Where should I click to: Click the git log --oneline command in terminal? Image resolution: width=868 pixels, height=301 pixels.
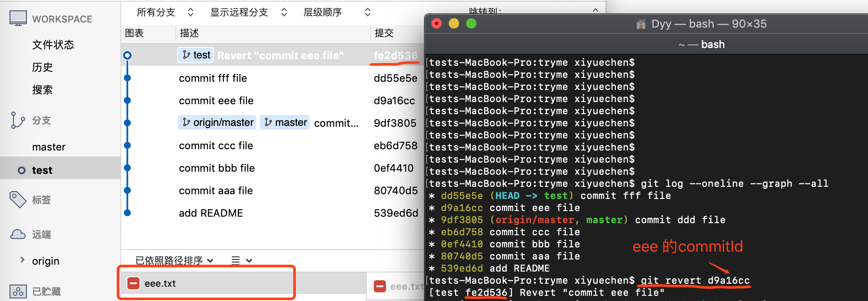point(734,183)
